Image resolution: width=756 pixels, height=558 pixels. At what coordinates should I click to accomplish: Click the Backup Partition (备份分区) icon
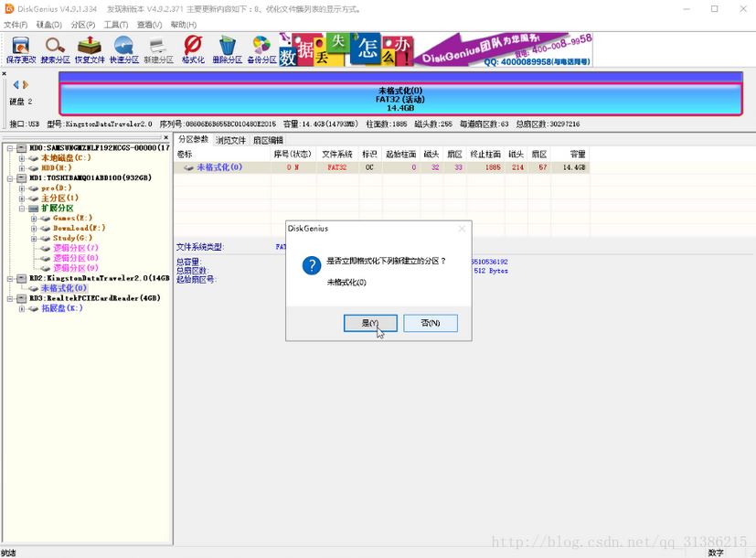(x=261, y=49)
